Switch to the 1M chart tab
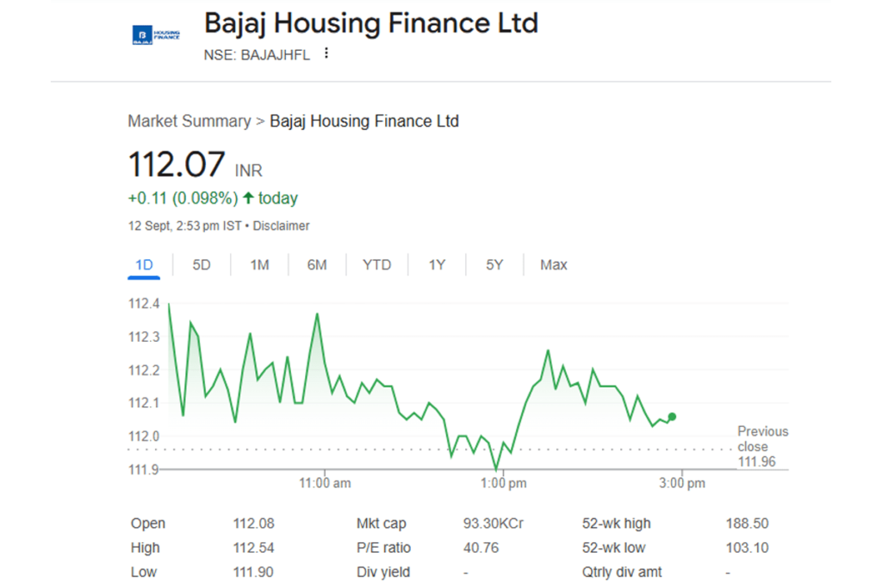The height and width of the screenshot is (588, 882). click(x=259, y=265)
